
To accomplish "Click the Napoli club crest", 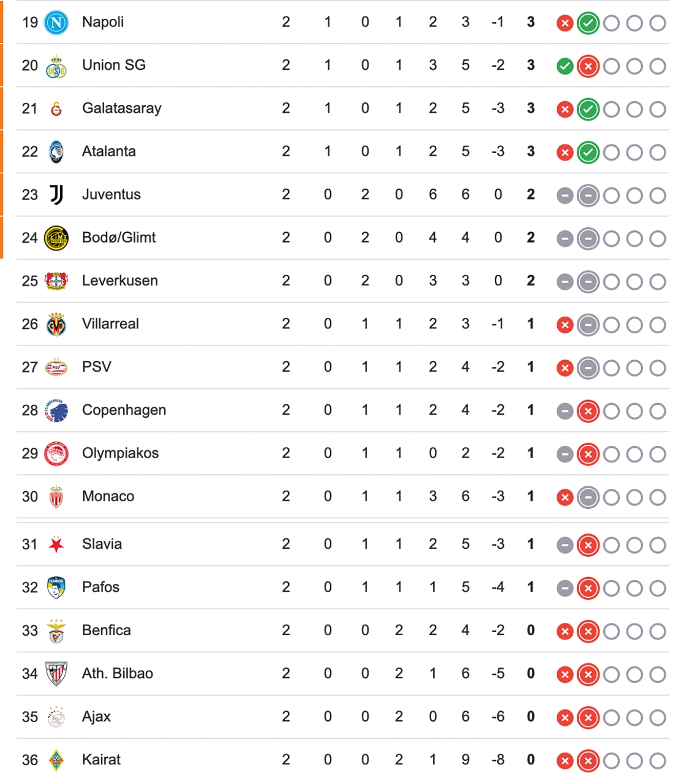I will (56, 23).
